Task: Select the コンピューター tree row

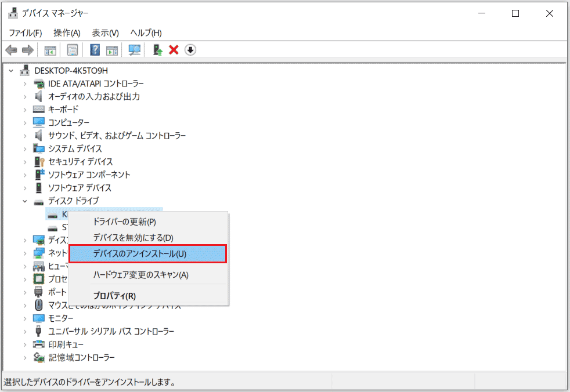Action: pyautogui.click(x=68, y=122)
